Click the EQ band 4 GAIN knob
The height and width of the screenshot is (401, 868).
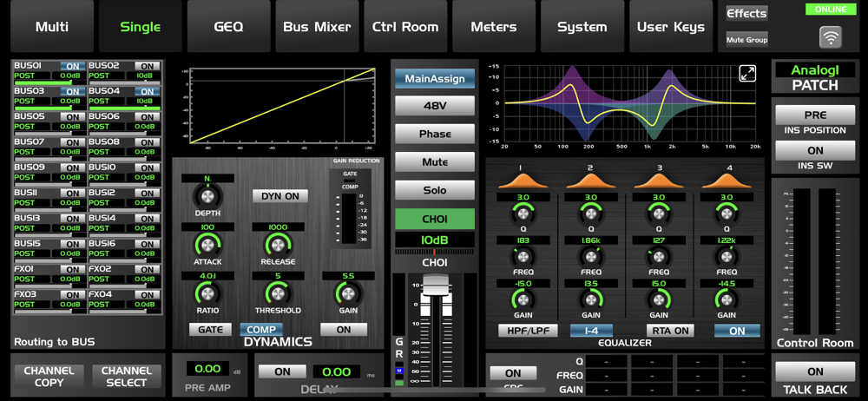(727, 299)
